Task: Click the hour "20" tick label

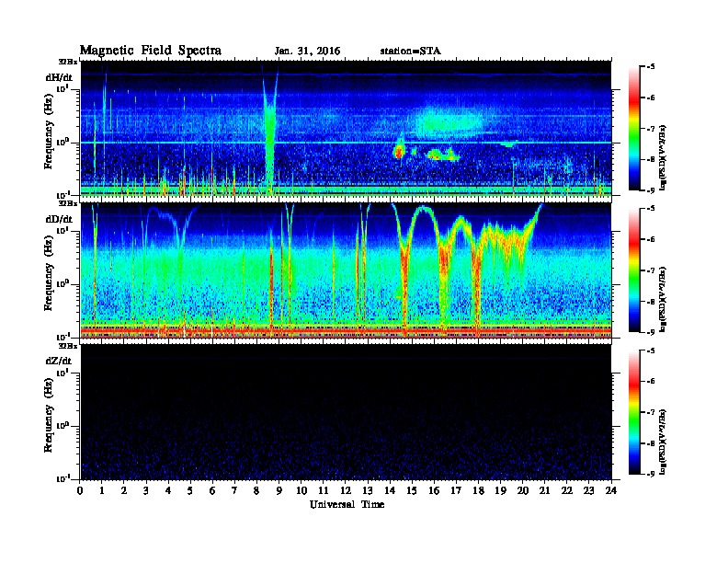Action: (x=523, y=491)
